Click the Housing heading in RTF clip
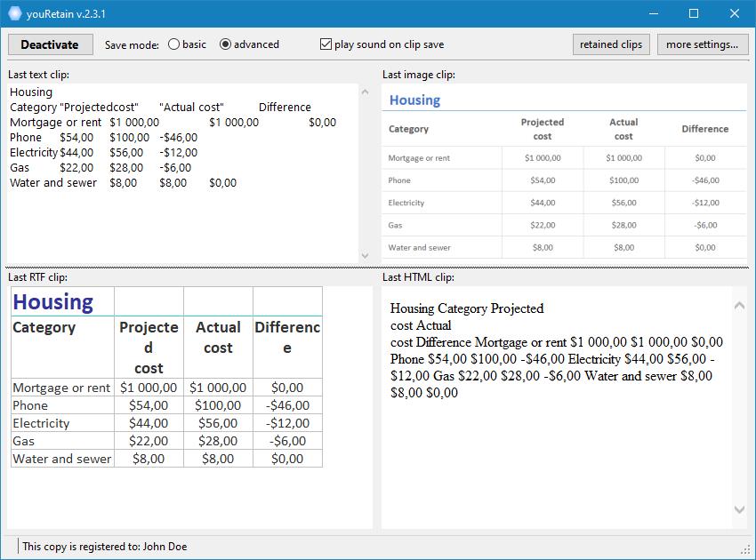The image size is (756, 560). click(53, 302)
